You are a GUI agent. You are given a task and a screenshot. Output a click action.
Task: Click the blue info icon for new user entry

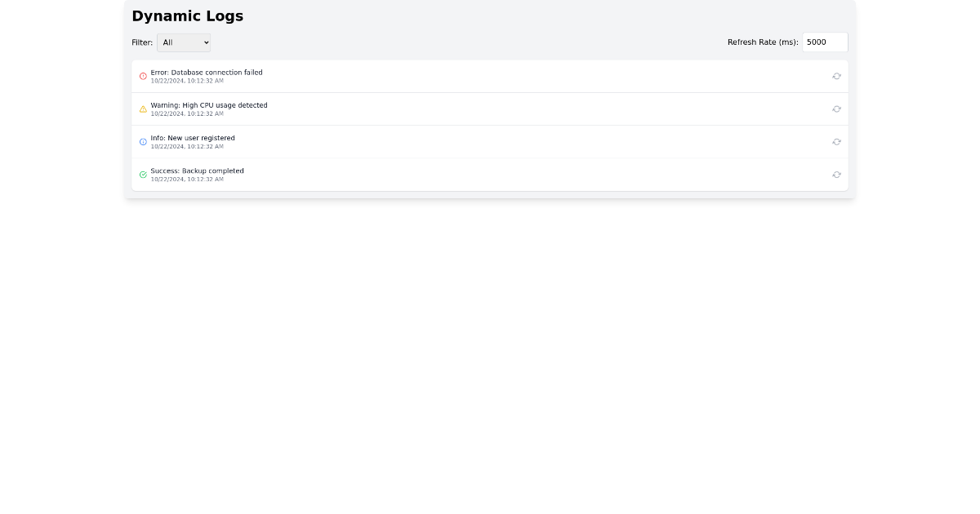coord(143,141)
